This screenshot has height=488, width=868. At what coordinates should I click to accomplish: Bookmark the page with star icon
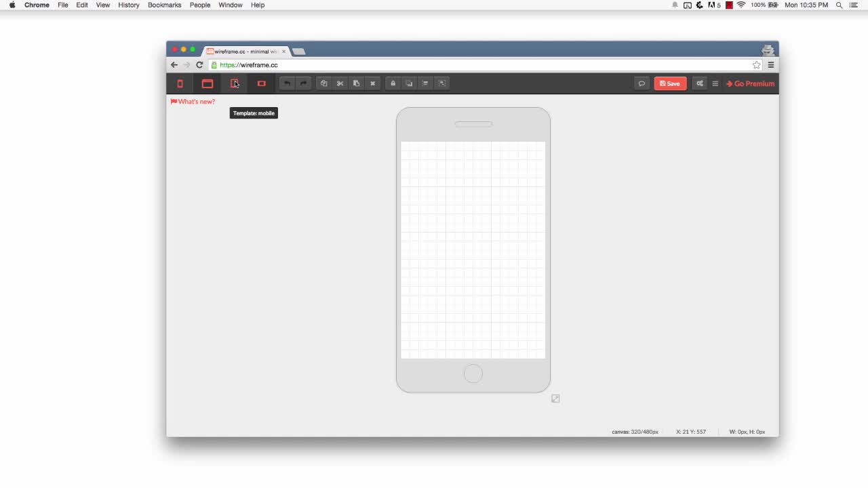(756, 65)
